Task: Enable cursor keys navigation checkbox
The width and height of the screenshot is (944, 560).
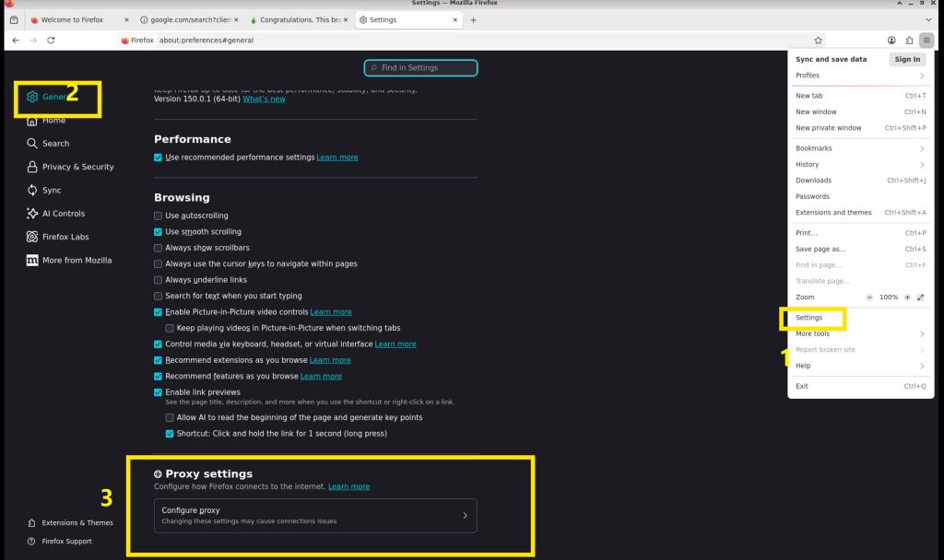Action: (x=158, y=263)
